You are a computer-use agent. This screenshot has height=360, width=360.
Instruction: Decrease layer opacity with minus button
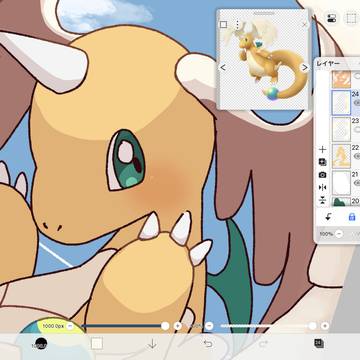tap(339, 234)
